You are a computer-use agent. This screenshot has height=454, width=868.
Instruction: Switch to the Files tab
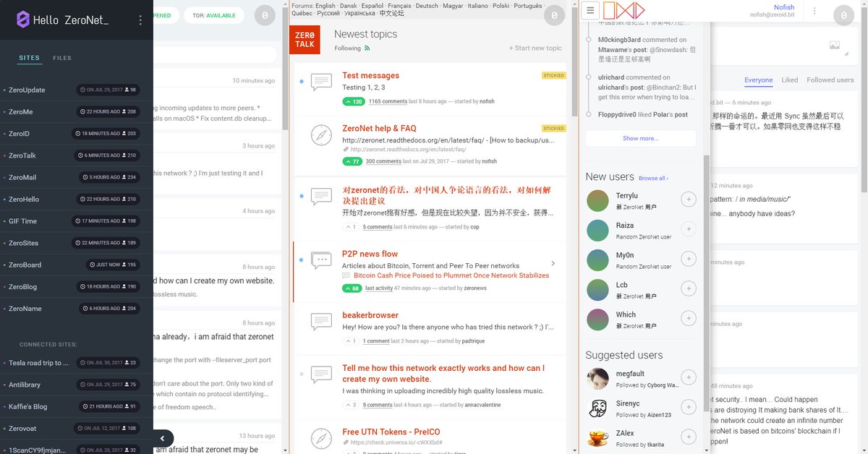(x=62, y=58)
